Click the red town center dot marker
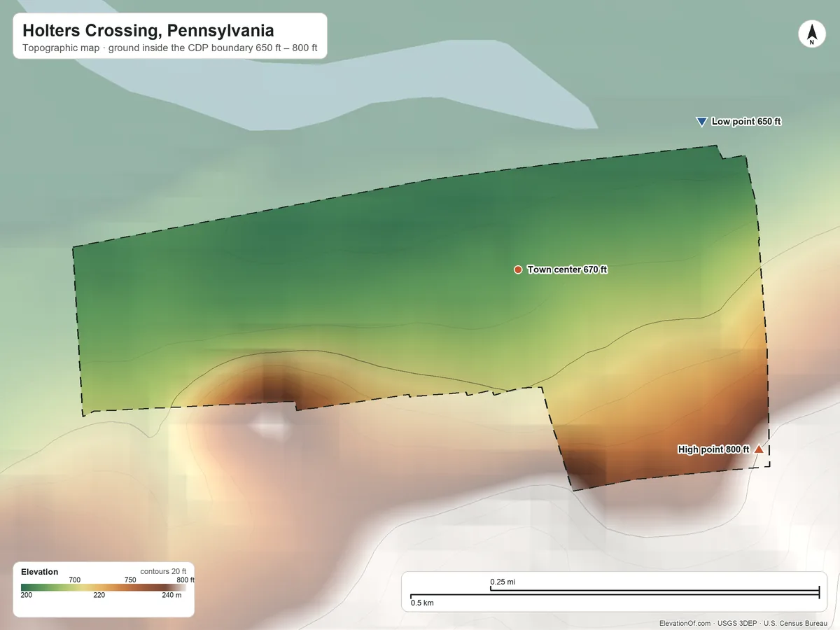 pos(518,269)
